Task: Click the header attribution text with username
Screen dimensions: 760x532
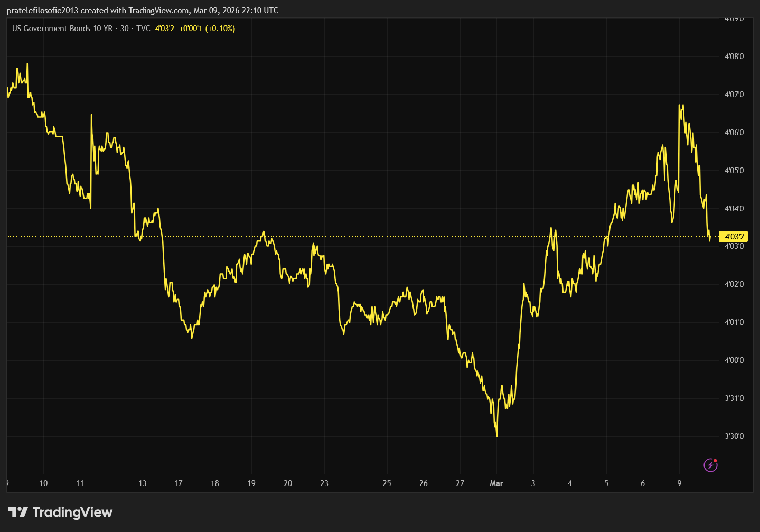Action: [143, 11]
